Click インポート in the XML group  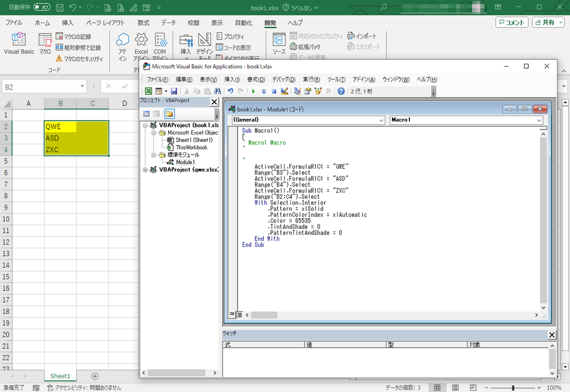tap(362, 36)
